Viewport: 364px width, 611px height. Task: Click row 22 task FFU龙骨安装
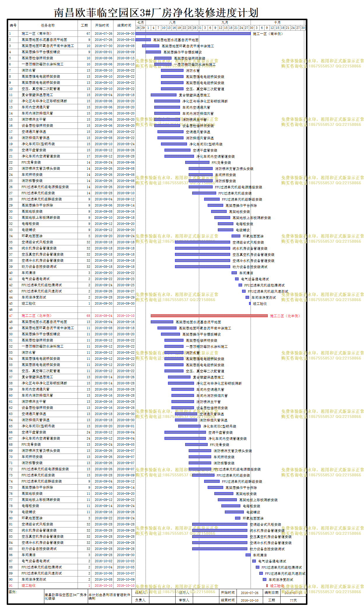31,162
